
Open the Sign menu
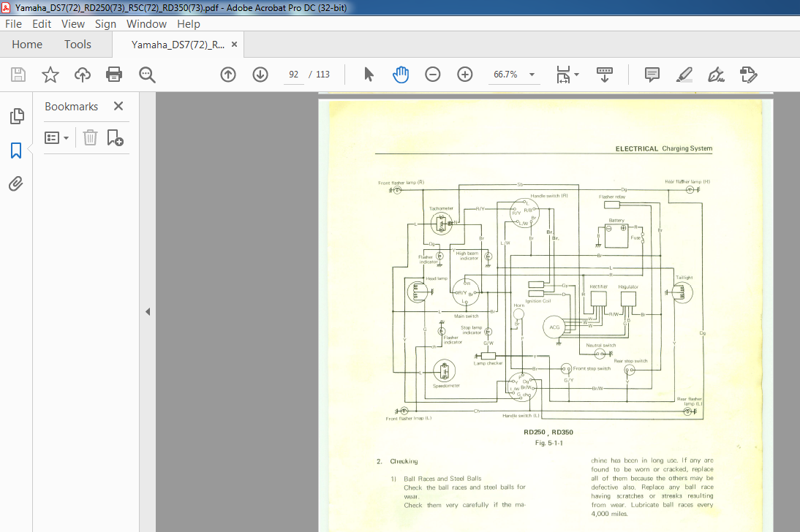[105, 24]
